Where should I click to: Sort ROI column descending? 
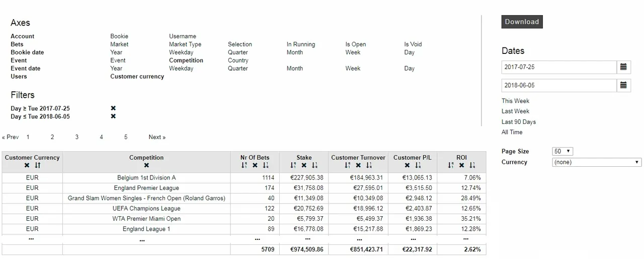(x=451, y=165)
